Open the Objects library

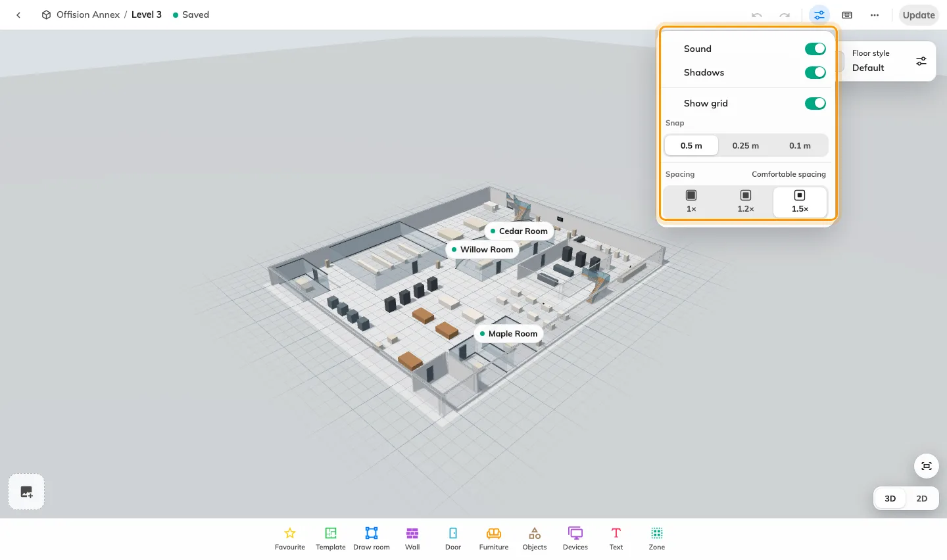pyautogui.click(x=535, y=538)
